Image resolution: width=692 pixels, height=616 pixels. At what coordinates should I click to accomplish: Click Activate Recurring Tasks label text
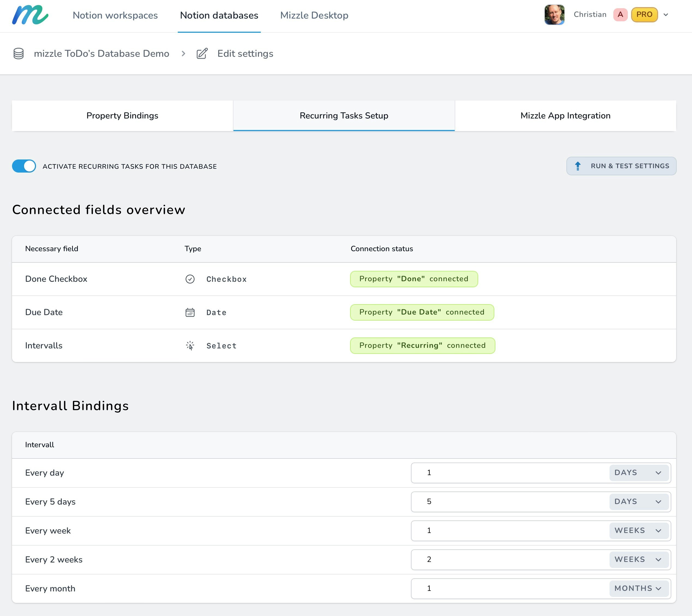[130, 167]
